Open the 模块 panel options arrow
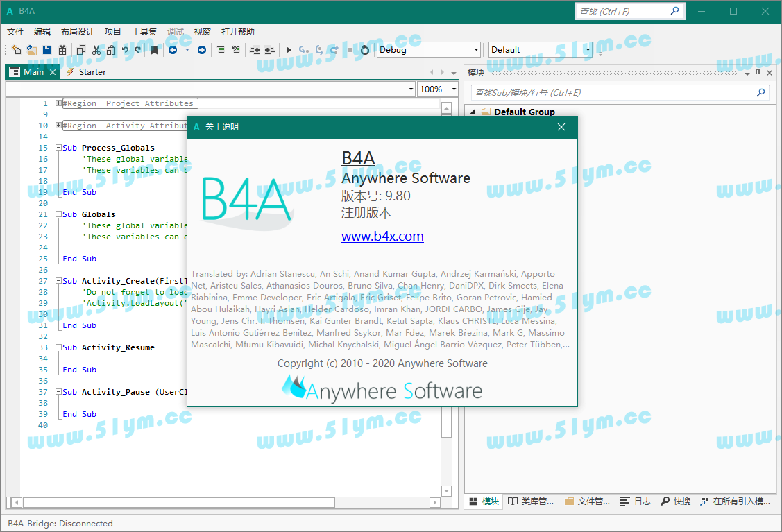This screenshot has height=532, width=782. pyautogui.click(x=747, y=74)
